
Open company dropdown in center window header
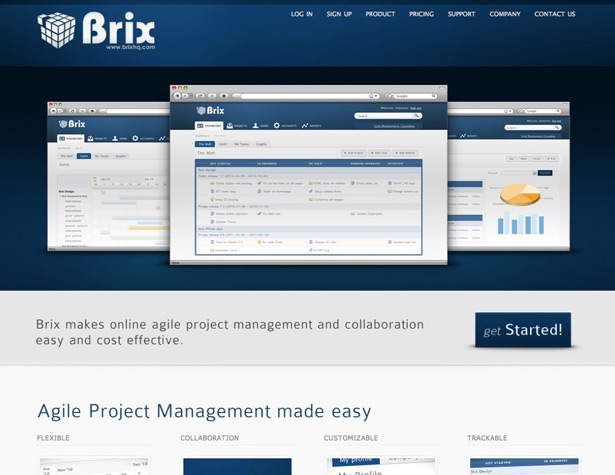397,126
